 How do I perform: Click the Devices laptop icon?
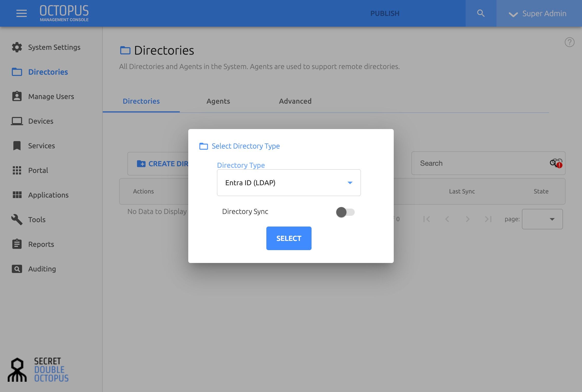point(17,121)
